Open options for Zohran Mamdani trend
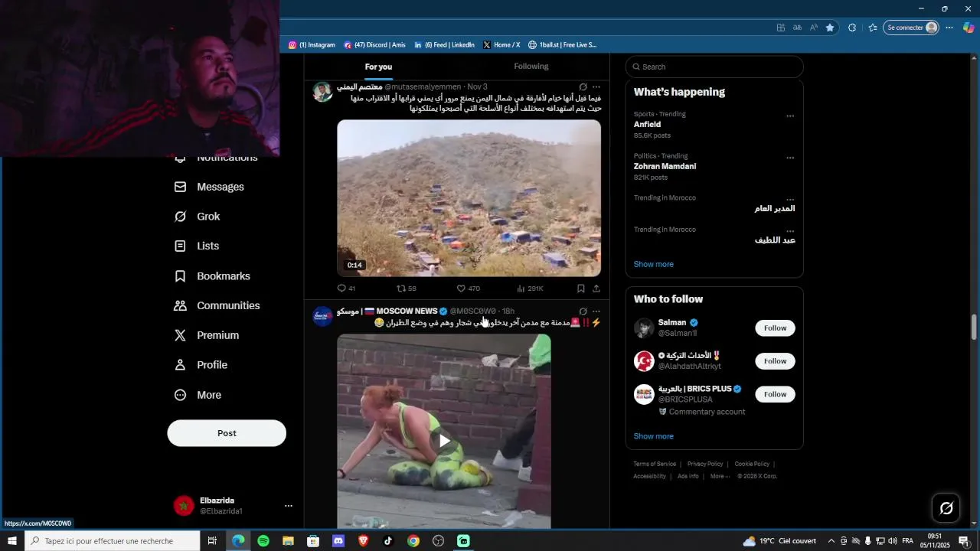The image size is (980, 551). pyautogui.click(x=790, y=158)
